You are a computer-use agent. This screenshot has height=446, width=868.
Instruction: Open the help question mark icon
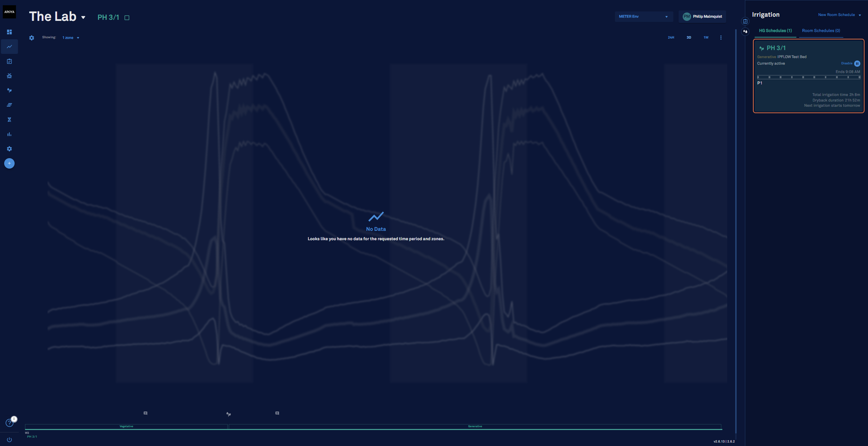(x=9, y=423)
